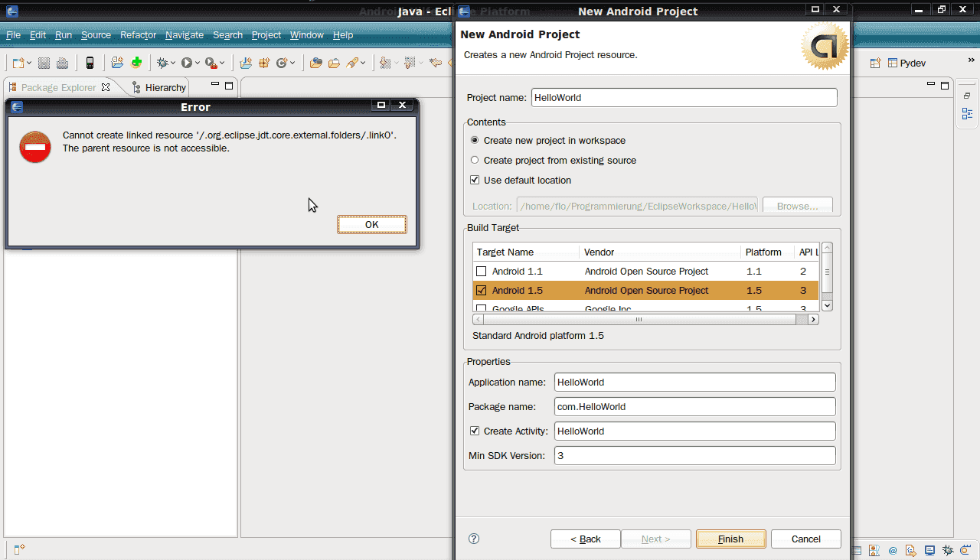Click the New Java Project icon

(x=246, y=63)
